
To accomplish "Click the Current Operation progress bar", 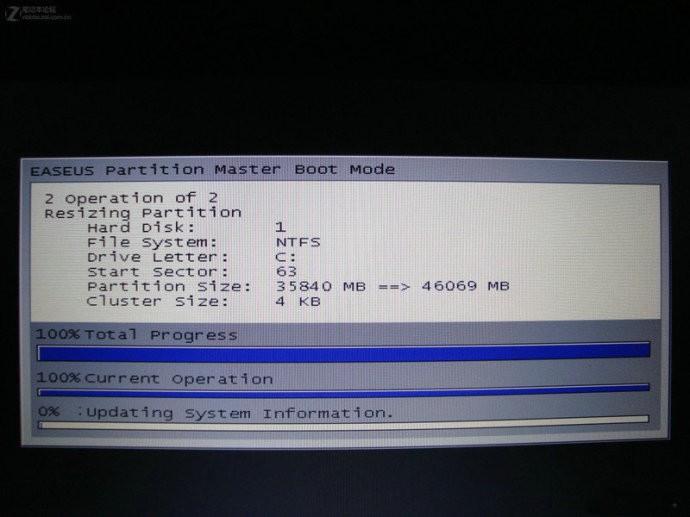I will click(344, 391).
